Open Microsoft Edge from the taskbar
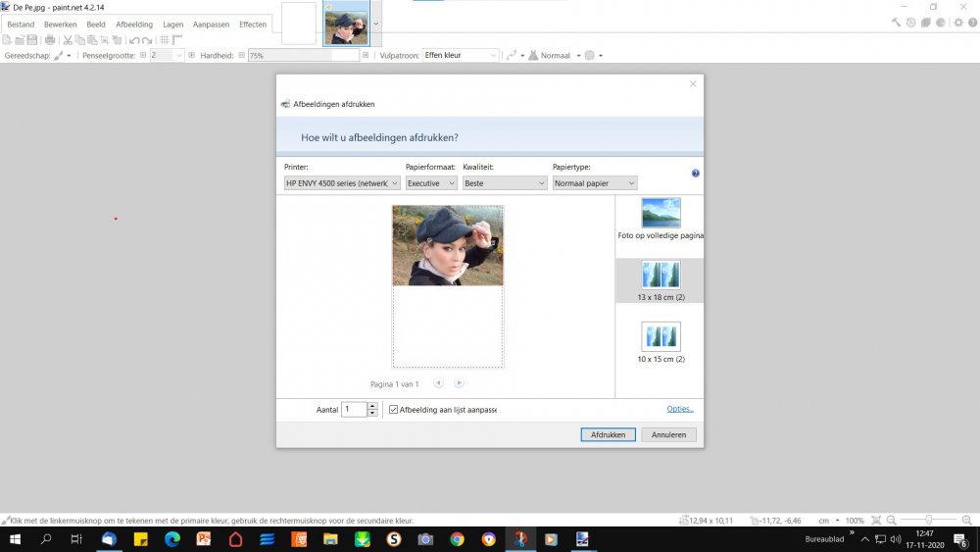 (172, 539)
